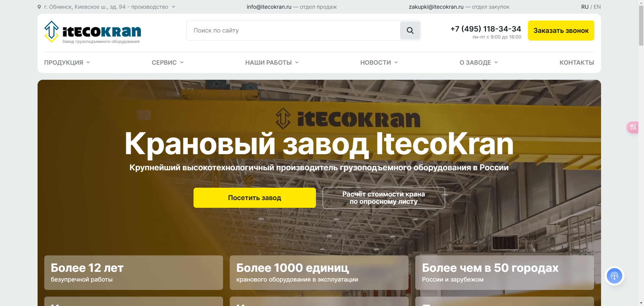Click into the Поиск по сайту field
Image resolution: width=644 pixels, height=306 pixels.
[293, 30]
